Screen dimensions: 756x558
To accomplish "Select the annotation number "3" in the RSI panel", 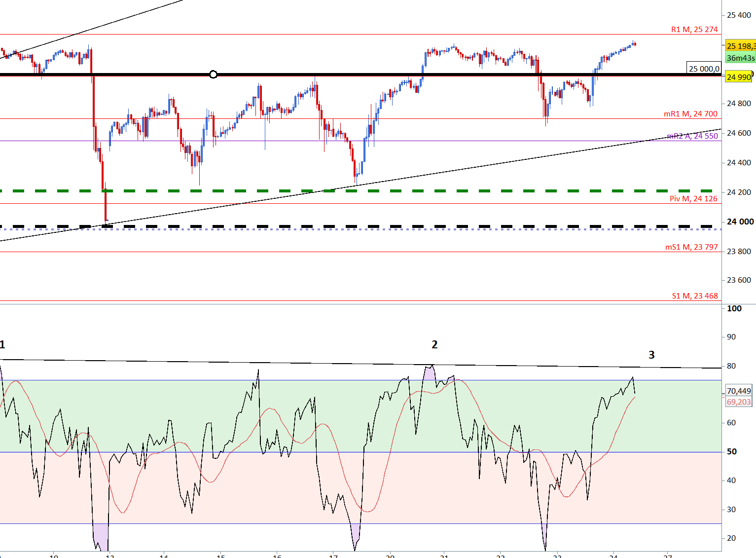I will [651, 355].
